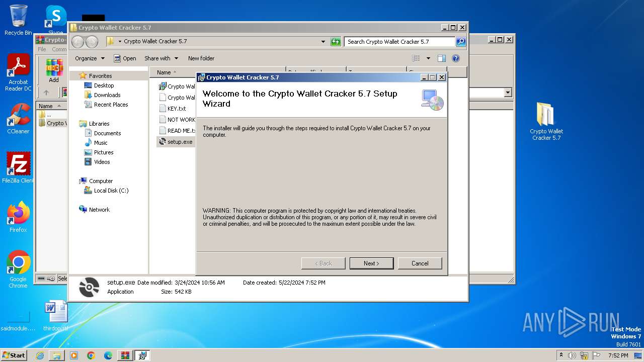This screenshot has height=362, width=644.
Task: Open Windows Explorer taskbar button
Action: point(57,355)
